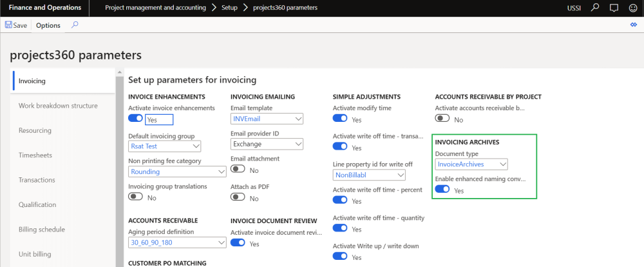Switch to Work breakdown structure tab

pyautogui.click(x=58, y=106)
